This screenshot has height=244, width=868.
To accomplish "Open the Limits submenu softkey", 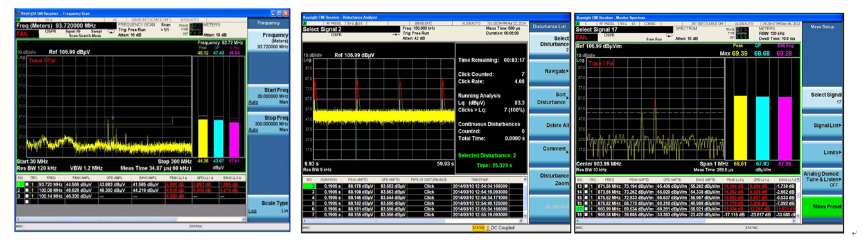I will coord(822,152).
